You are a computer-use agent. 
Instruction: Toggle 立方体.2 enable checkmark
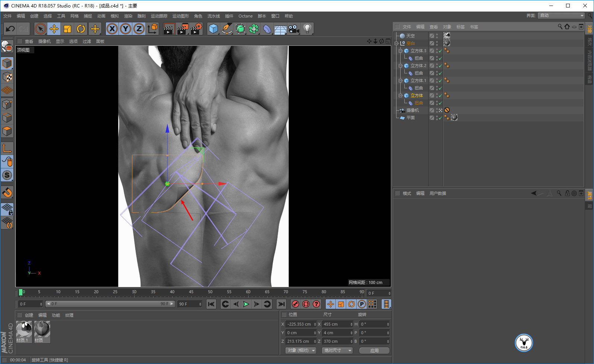[440, 66]
